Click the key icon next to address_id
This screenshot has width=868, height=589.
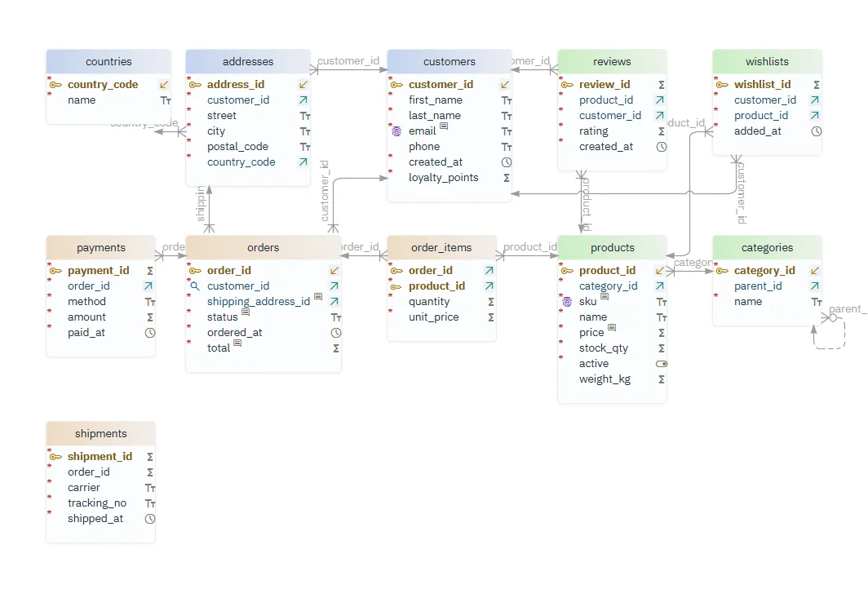pyautogui.click(x=195, y=85)
